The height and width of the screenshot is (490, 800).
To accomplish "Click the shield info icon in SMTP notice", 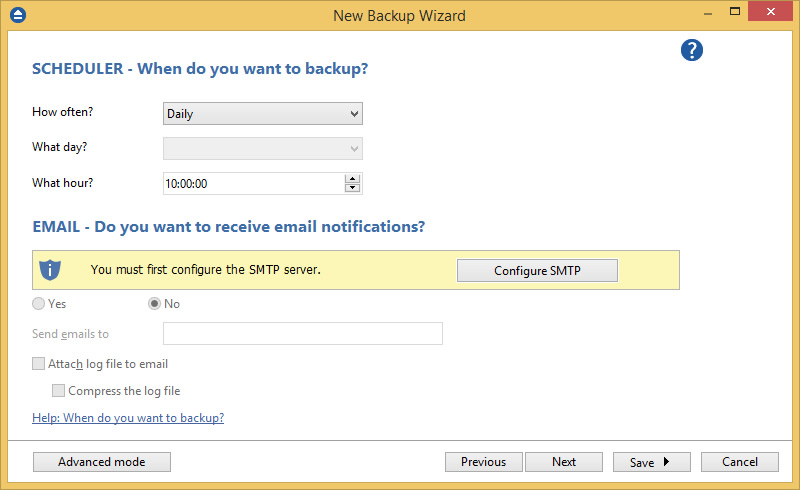I will click(50, 270).
